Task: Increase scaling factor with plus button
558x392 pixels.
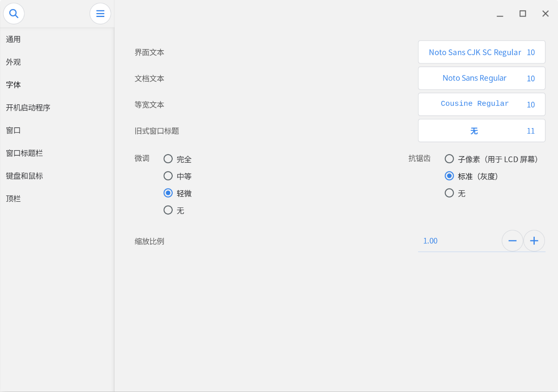Action: coord(534,241)
